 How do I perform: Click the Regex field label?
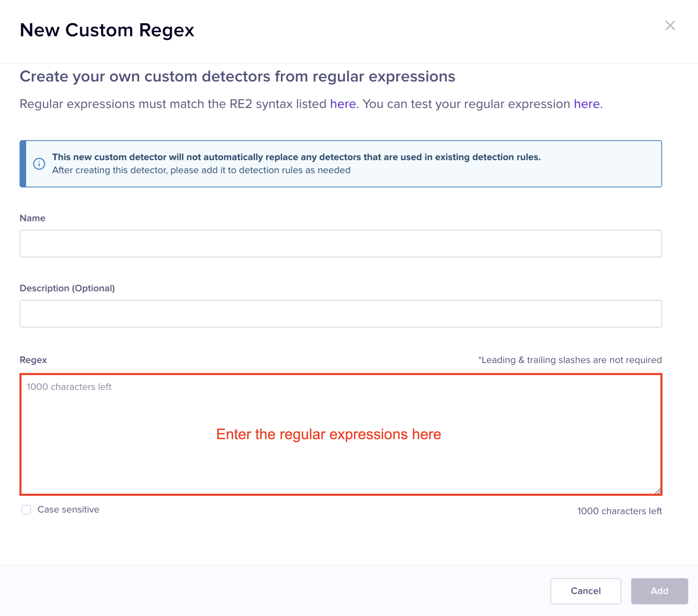(33, 360)
